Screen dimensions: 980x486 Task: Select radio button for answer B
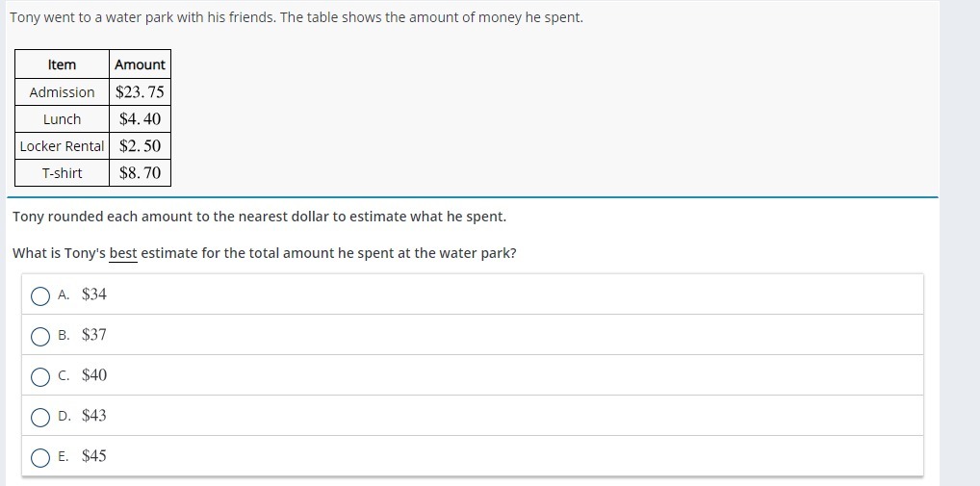pos(40,336)
